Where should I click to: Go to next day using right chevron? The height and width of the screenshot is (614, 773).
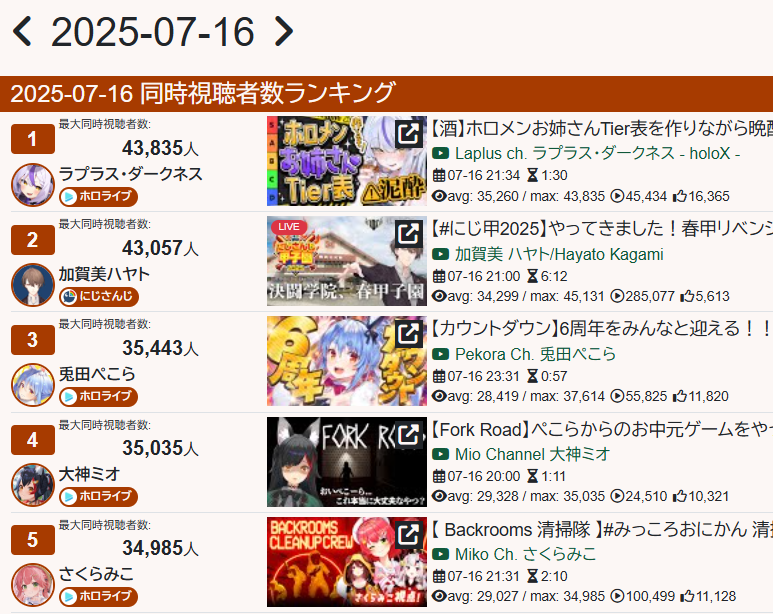283,32
